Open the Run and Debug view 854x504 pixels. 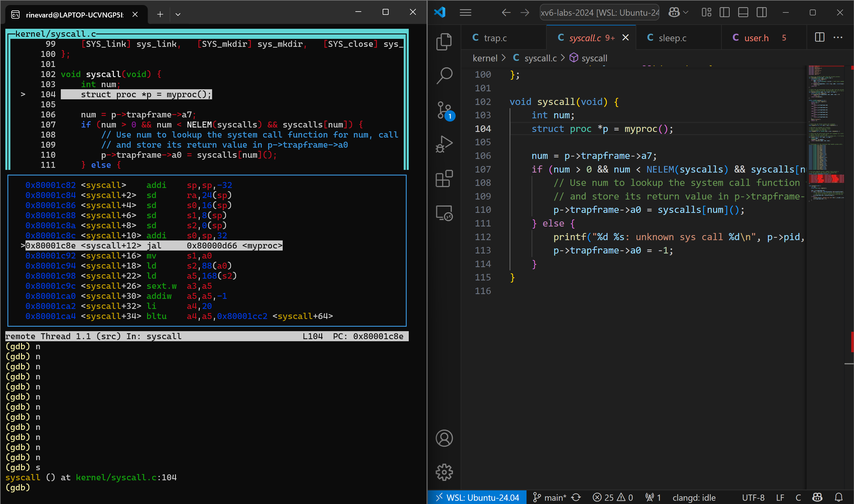click(444, 144)
